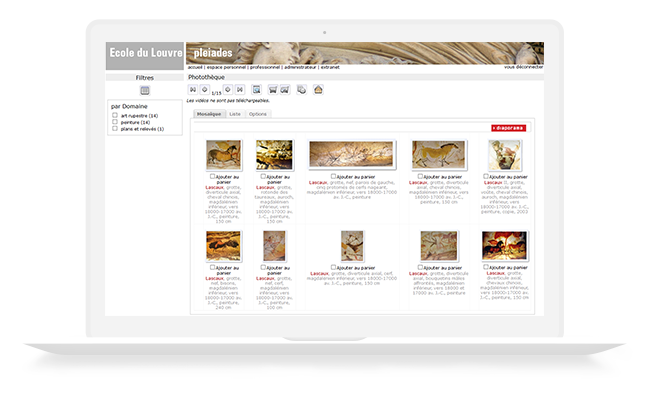The height and width of the screenshot is (395, 650).
Task: Open the wide swimming stags thumbnail
Action: coord(351,154)
